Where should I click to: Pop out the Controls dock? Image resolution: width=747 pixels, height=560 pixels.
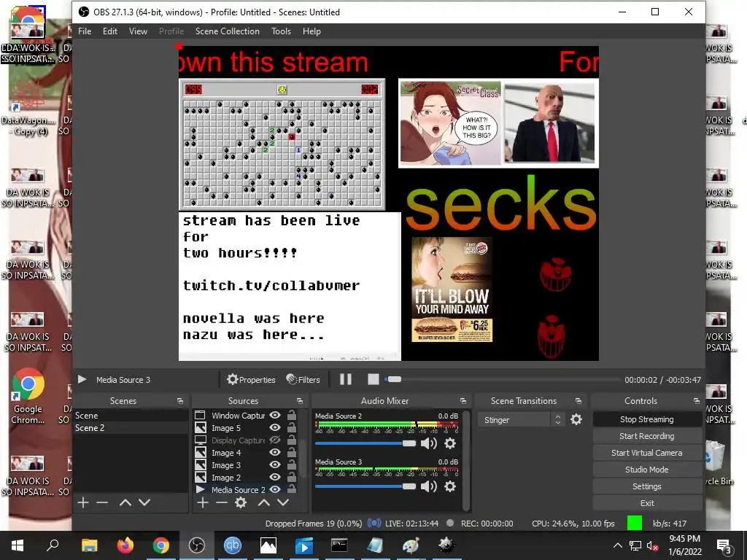[697, 401]
